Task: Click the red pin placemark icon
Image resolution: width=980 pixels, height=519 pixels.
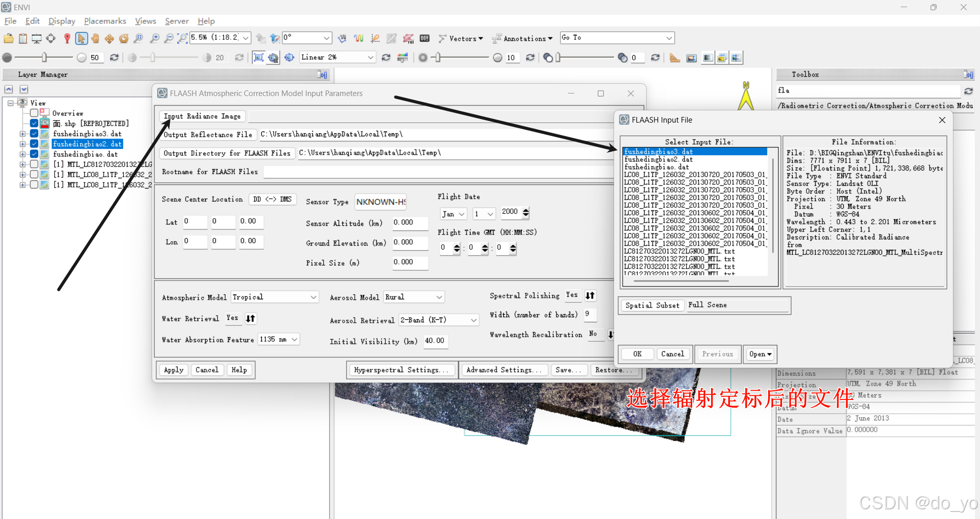Action: point(67,38)
